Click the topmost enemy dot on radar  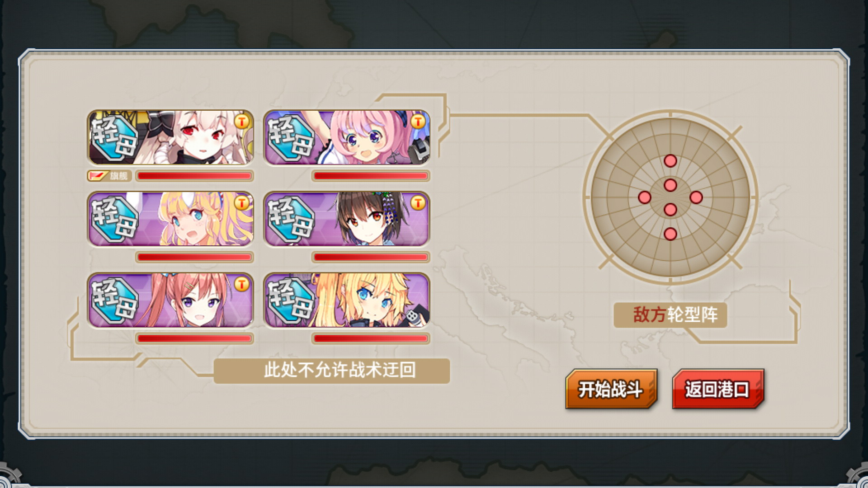click(x=670, y=161)
